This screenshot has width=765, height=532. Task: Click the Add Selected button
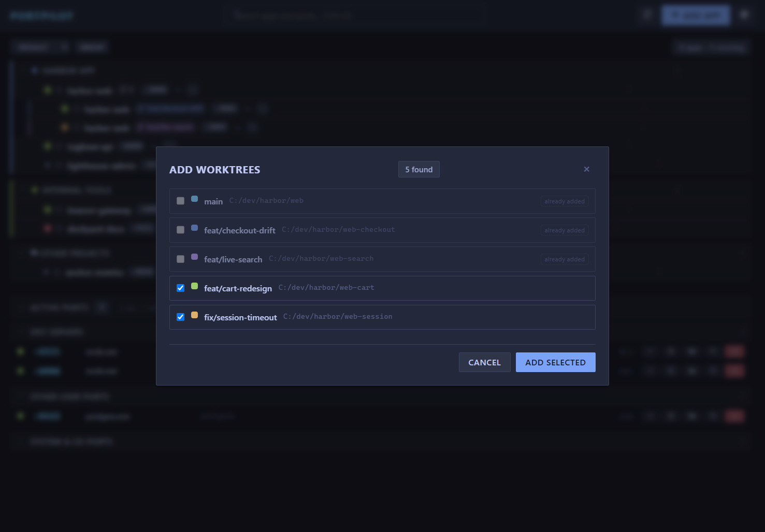click(x=555, y=362)
